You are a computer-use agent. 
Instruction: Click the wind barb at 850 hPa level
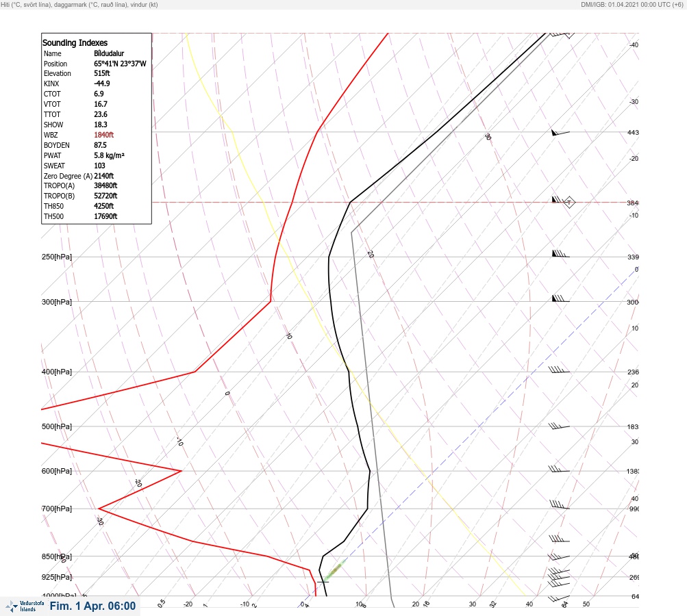tap(559, 557)
